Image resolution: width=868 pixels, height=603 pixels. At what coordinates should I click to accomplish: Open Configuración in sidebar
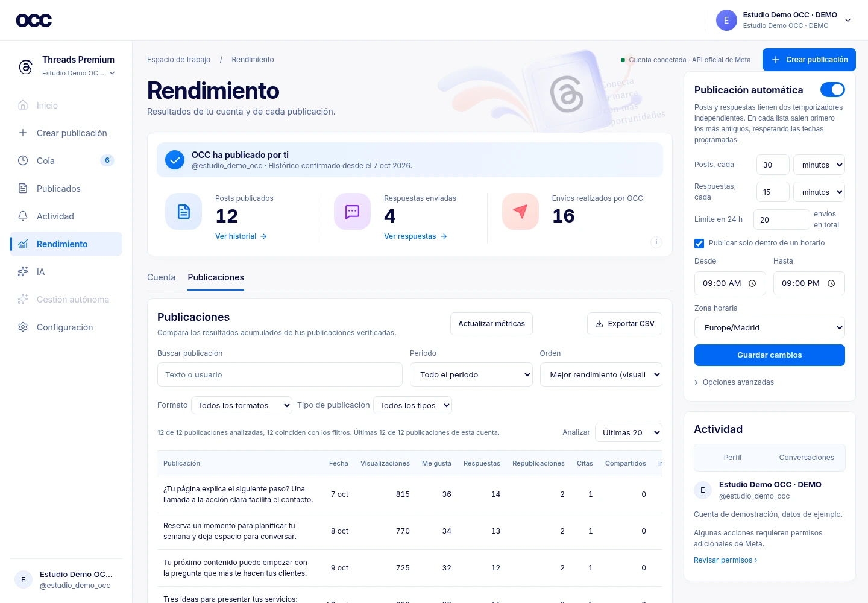point(66,327)
